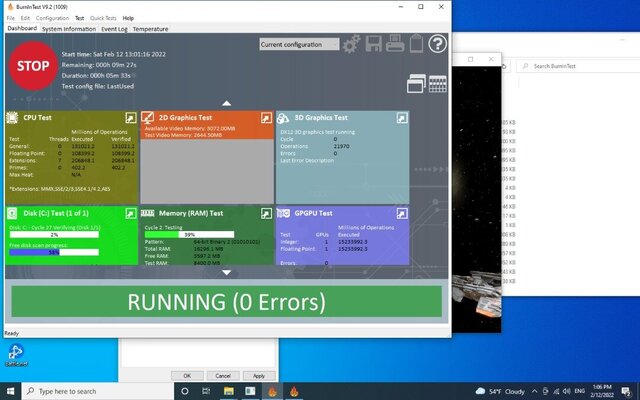Click the save (floppy disk) icon

(372, 44)
